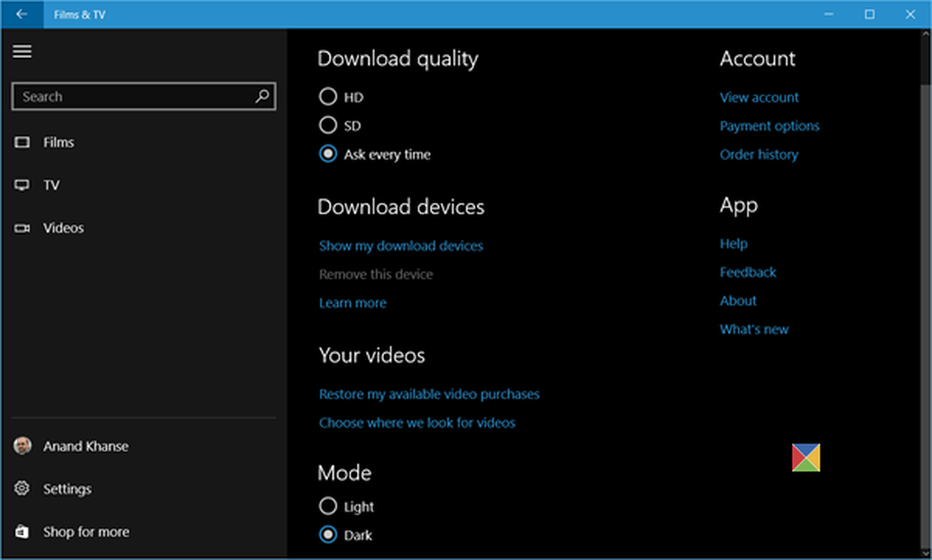Minimize the Films & TV window
Image resolution: width=932 pixels, height=560 pixels.
(x=829, y=14)
